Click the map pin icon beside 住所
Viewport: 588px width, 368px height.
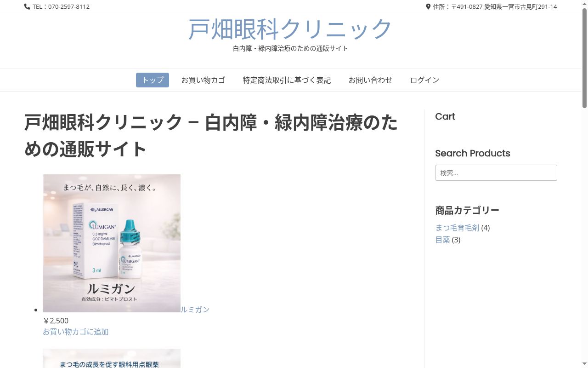(428, 7)
